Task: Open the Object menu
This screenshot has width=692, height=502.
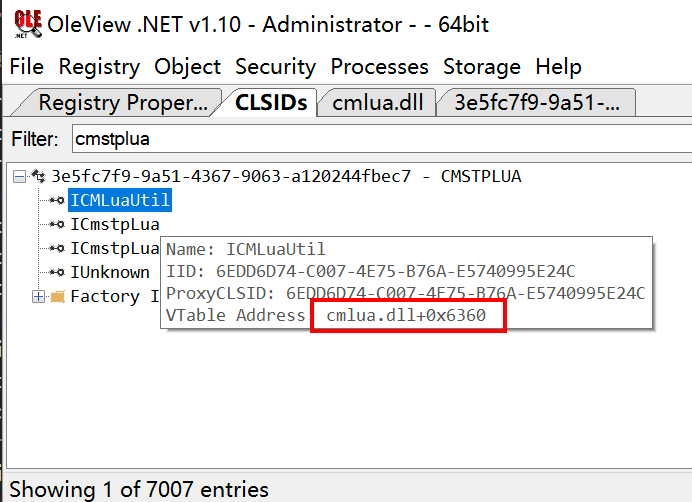Action: pos(188,67)
